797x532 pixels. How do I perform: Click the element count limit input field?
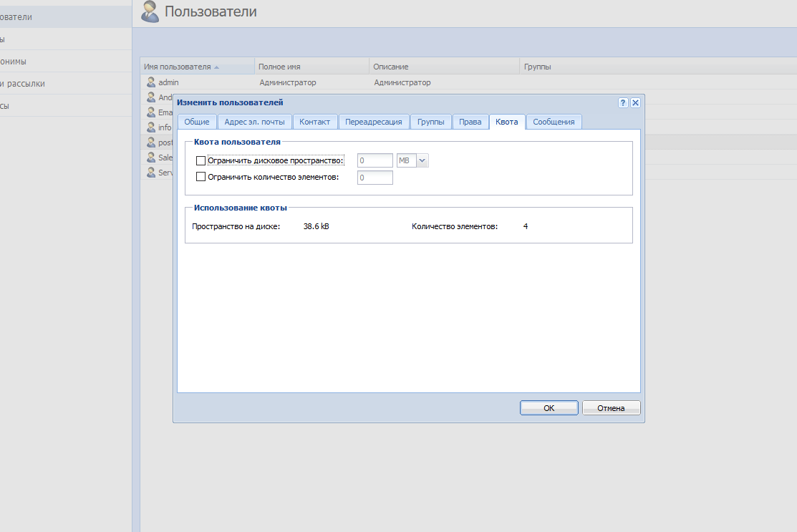click(375, 178)
